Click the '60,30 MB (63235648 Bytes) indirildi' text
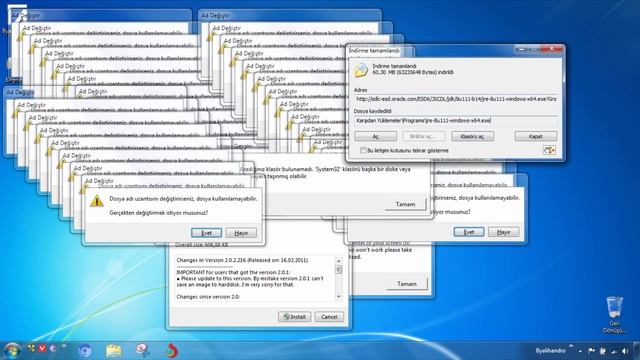The image size is (640, 360). (413, 72)
